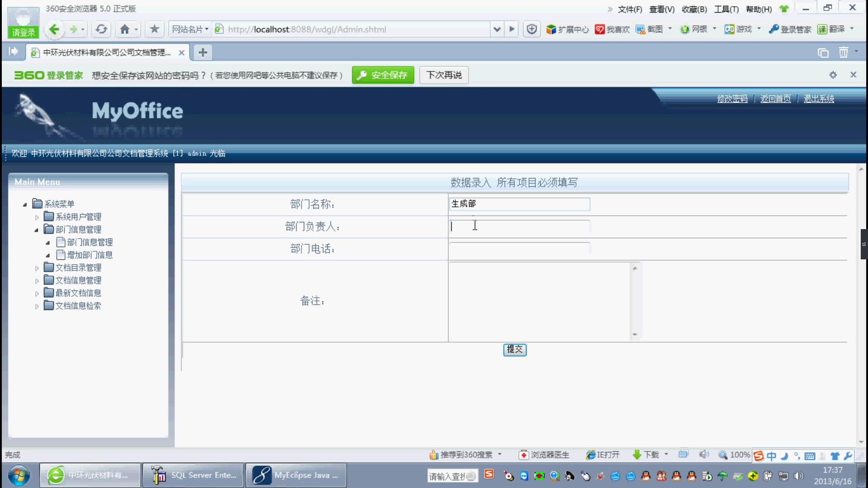Click the 下次再说 button
Image resolution: width=868 pixels, height=488 pixels.
[444, 75]
